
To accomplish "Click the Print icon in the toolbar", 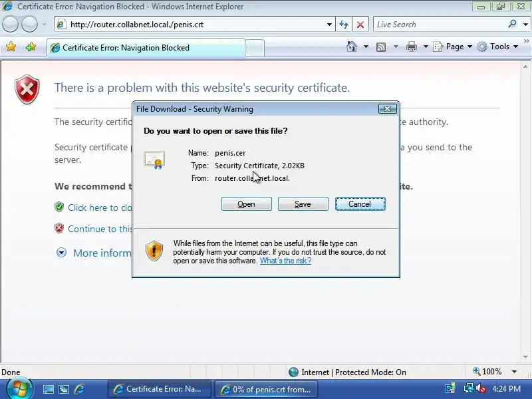I will [x=411, y=47].
